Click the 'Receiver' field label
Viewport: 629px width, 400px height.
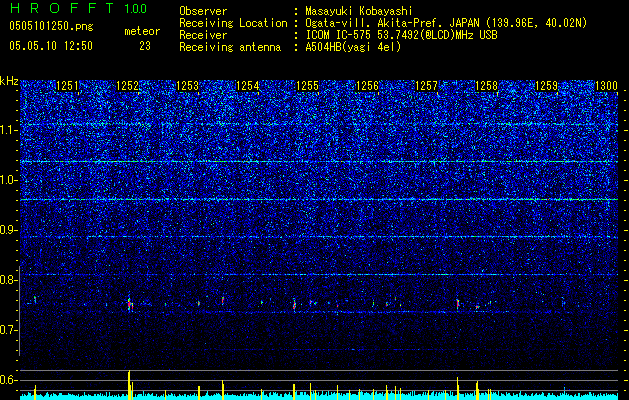[x=203, y=35]
